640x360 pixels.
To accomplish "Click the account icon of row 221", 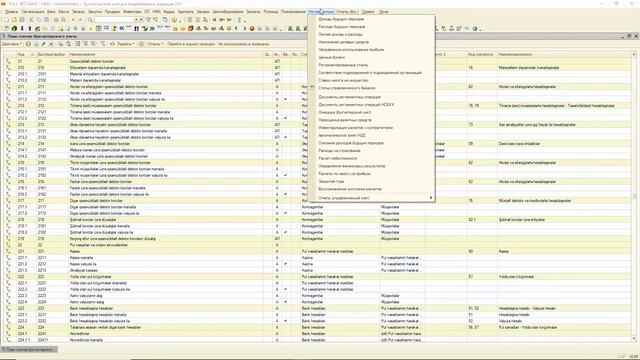I will (9, 251).
